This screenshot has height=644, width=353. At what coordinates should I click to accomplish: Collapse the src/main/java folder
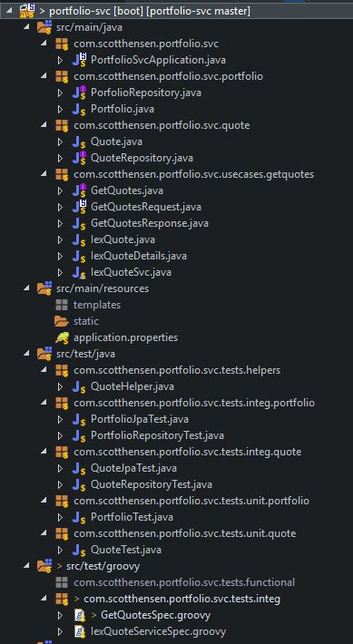(x=26, y=27)
